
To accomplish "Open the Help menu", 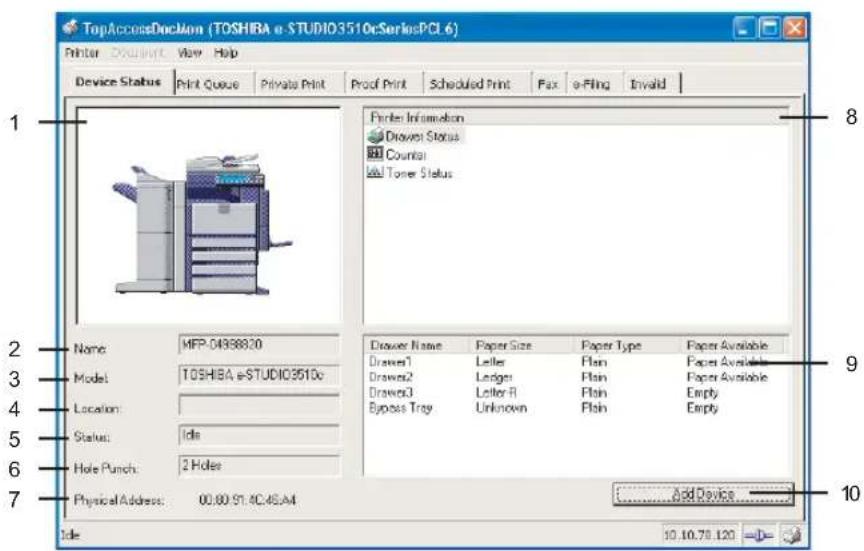I will [225, 53].
